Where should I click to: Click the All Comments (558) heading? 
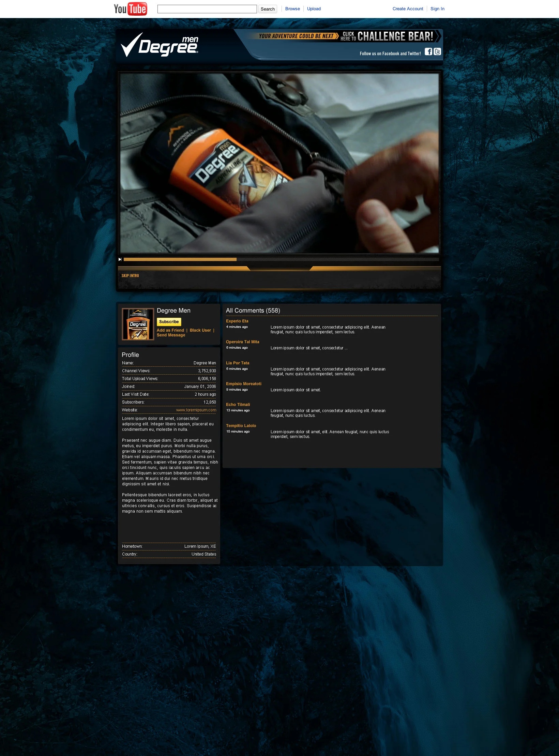[x=253, y=311]
